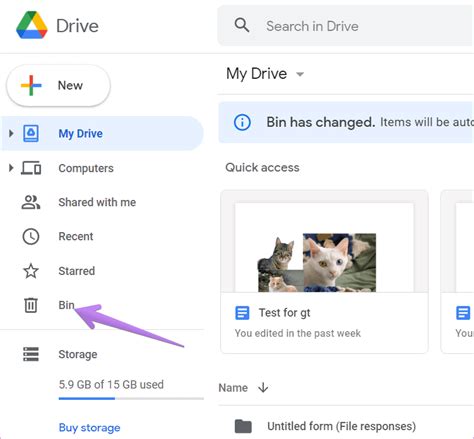Click the Bin trash can icon
The image size is (474, 439).
coord(31,305)
